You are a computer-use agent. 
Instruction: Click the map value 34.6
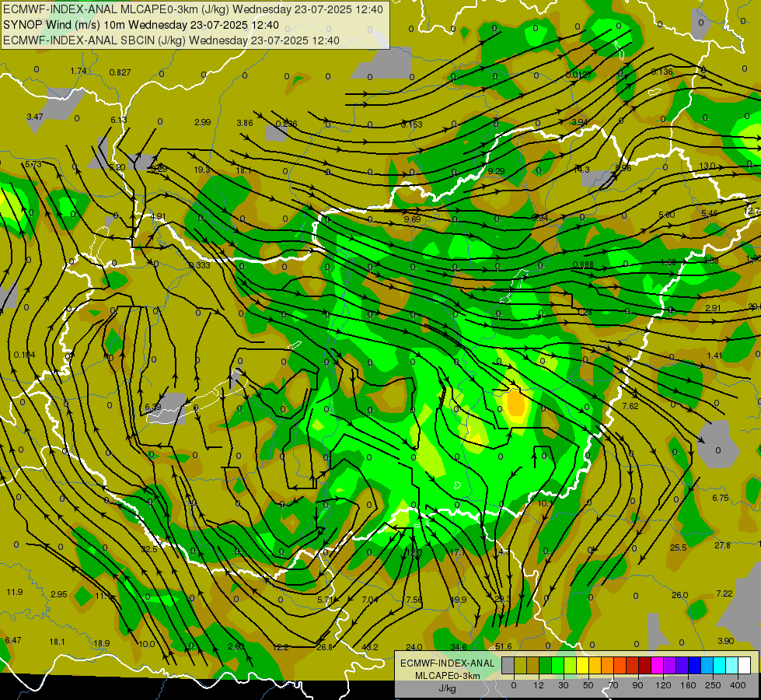(459, 647)
